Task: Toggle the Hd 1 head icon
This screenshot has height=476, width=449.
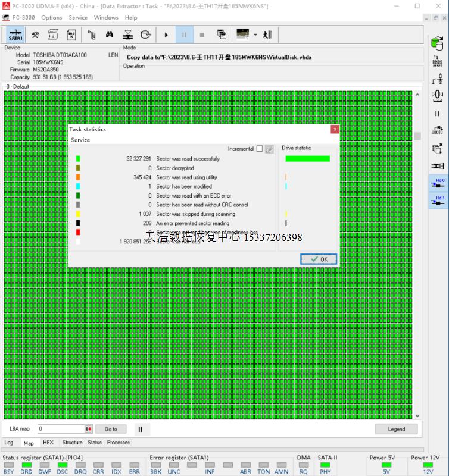Action: coord(438,201)
